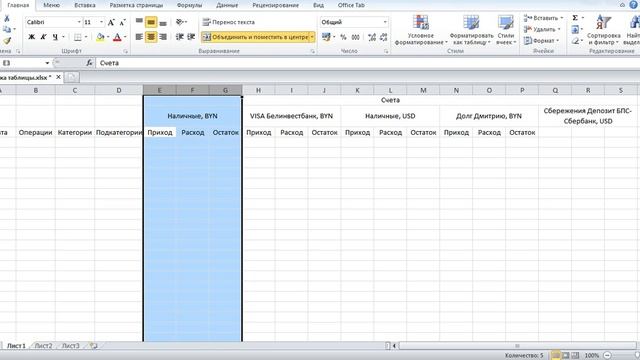Switch to sheet Лист3

71,346
